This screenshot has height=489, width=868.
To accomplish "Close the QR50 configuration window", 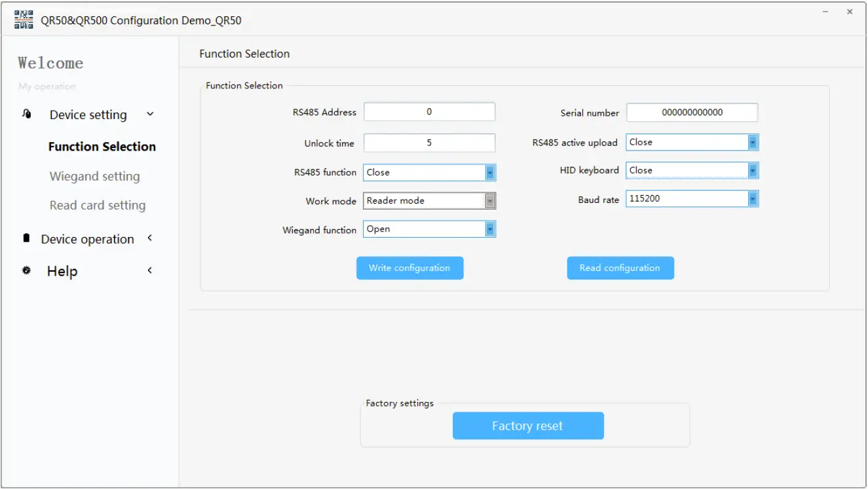I will point(850,12).
